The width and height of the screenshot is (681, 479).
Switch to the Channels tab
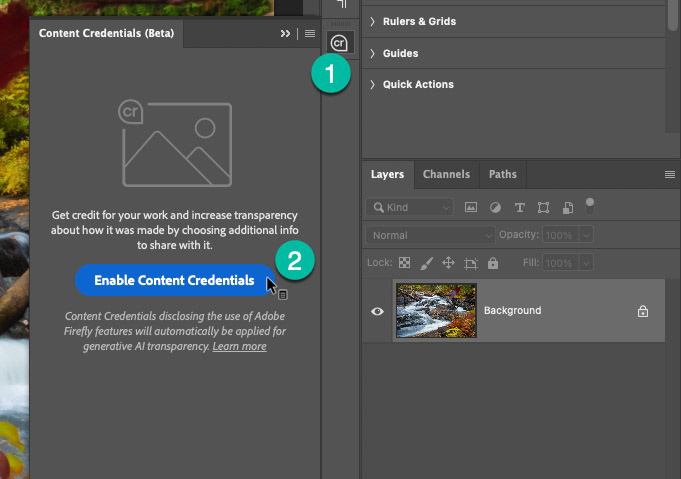(x=446, y=174)
